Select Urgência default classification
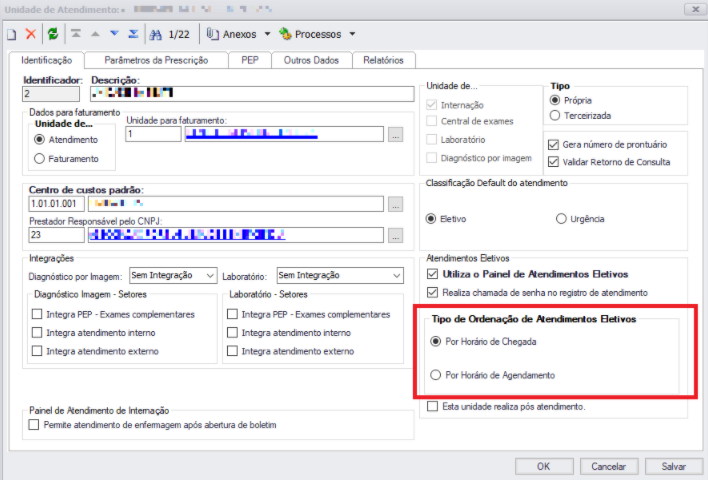Screen dimensions: 708x480 click(x=561, y=219)
